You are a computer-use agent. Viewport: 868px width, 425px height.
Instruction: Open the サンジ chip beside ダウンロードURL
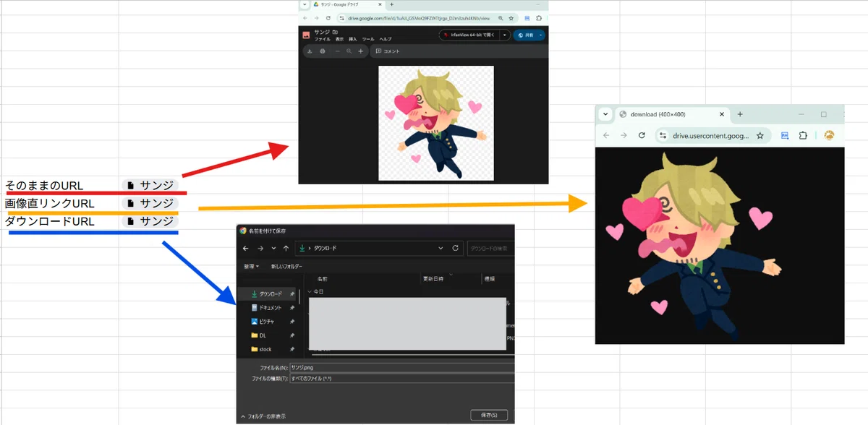[150, 221]
